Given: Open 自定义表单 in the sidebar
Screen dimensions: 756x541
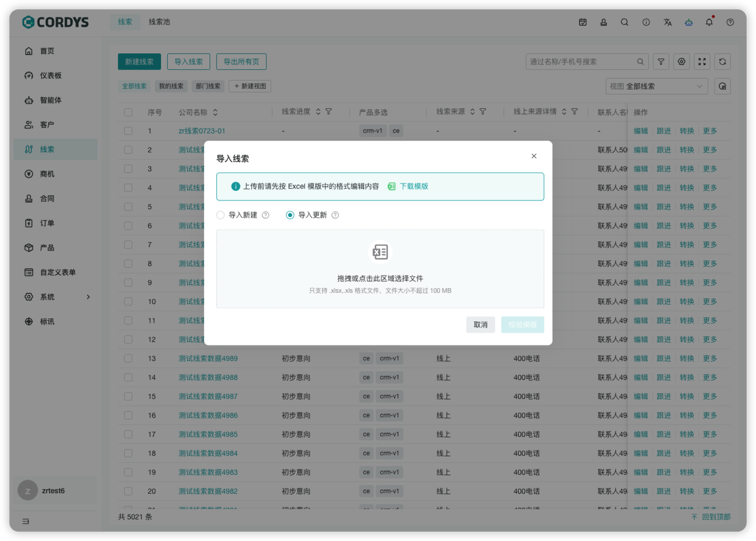Looking at the screenshot, I should [x=55, y=272].
